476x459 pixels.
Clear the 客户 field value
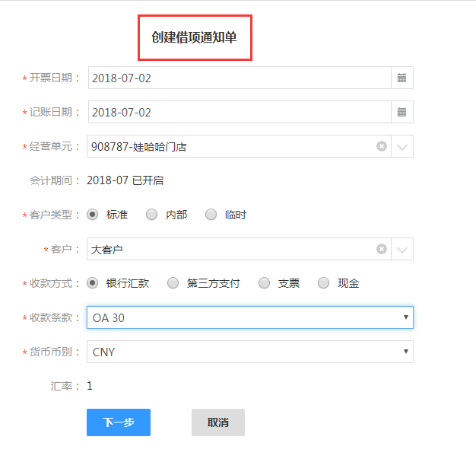point(382,249)
